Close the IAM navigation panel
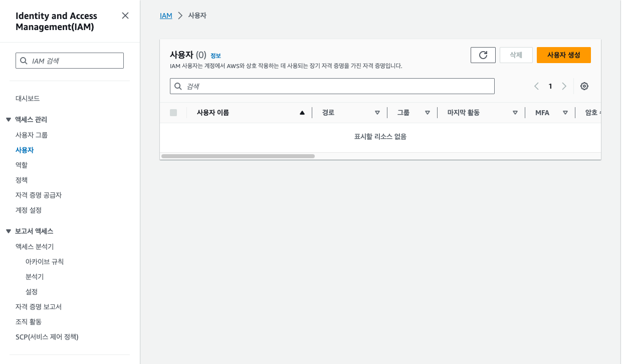The image size is (622, 364). click(125, 16)
